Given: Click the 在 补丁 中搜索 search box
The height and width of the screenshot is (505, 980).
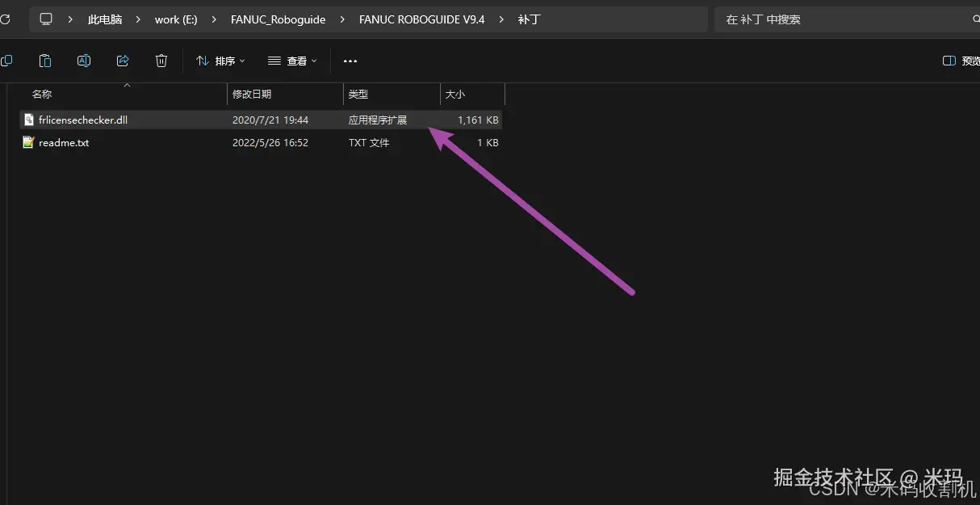Looking at the screenshot, I should [x=847, y=19].
